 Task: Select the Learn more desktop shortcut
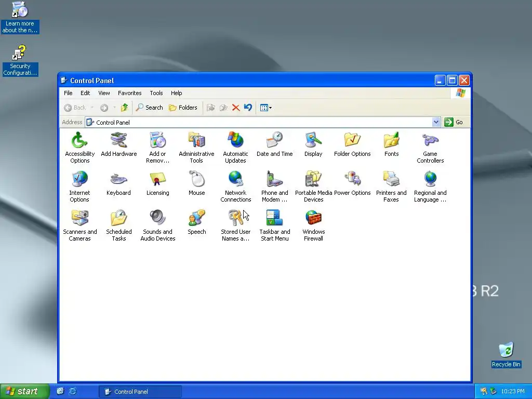20,17
